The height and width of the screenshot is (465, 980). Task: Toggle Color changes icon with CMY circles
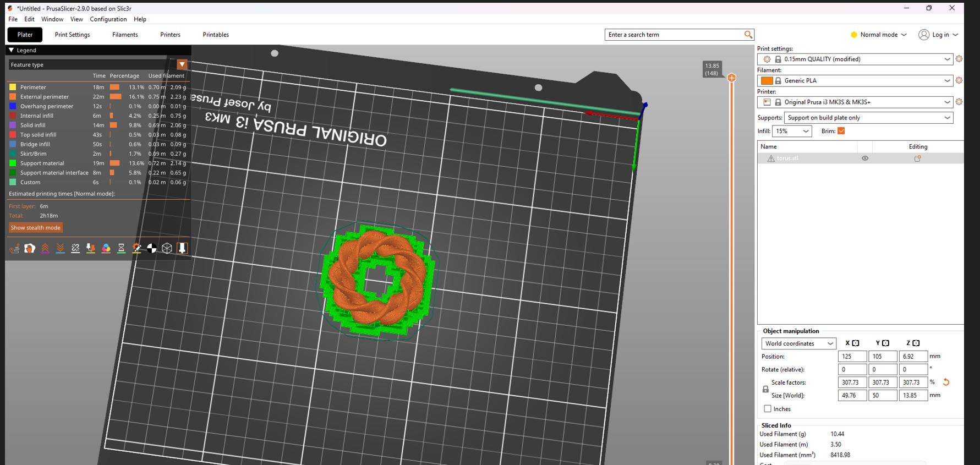coord(106,248)
